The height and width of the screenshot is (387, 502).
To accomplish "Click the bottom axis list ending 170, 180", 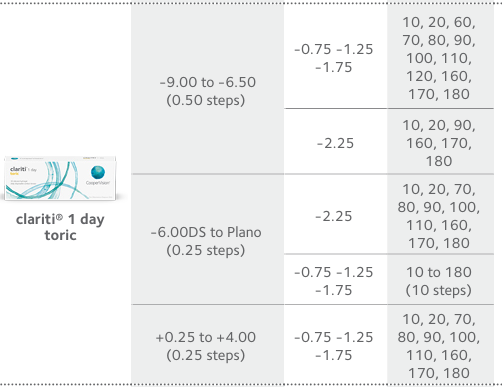I will pyautogui.click(x=439, y=346).
